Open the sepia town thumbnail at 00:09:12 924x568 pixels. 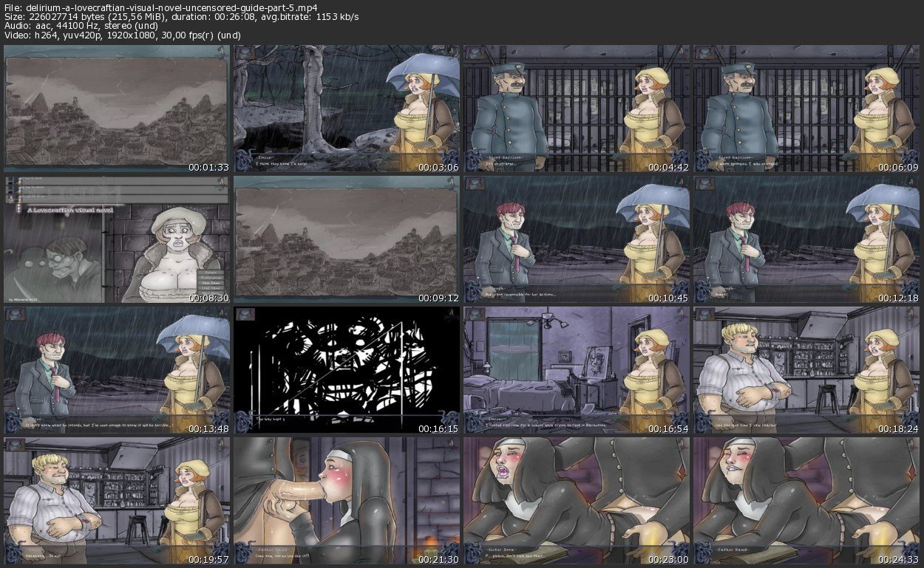347,239
